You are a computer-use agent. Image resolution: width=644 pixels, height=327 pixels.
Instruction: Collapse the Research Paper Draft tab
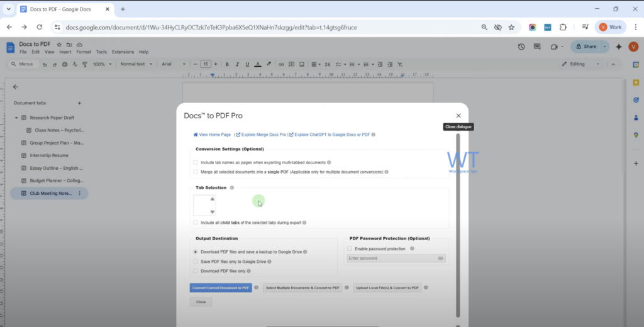[x=16, y=118]
